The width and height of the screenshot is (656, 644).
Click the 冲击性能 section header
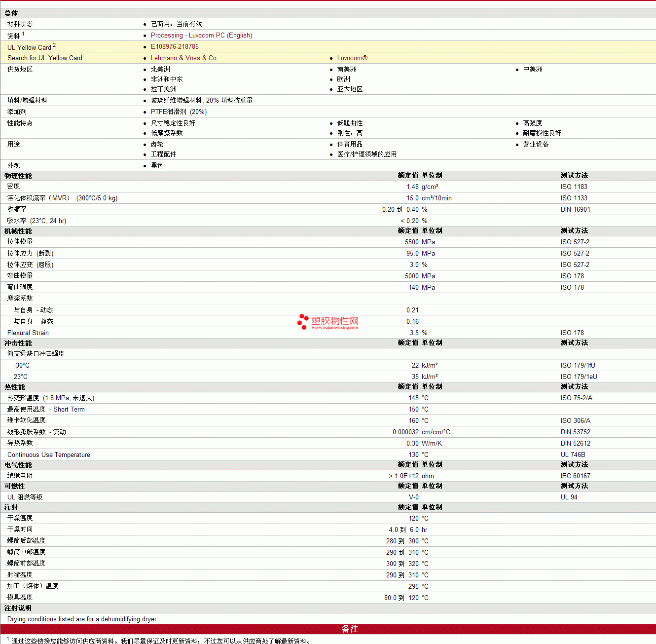point(18,343)
